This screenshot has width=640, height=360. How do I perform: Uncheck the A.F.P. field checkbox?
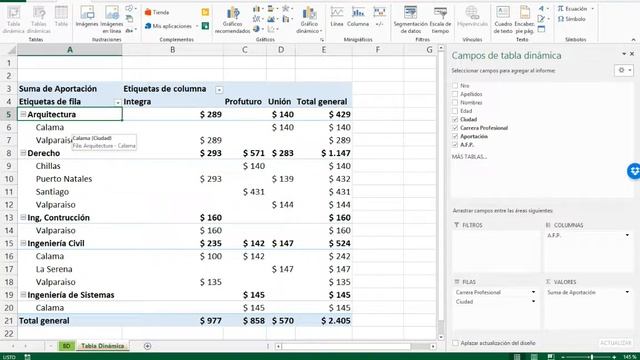tap(455, 145)
